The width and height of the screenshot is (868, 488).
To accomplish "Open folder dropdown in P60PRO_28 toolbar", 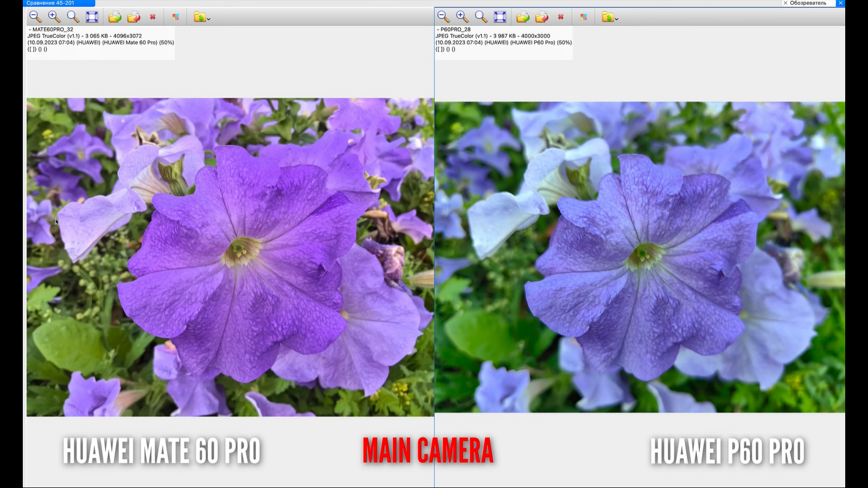I will click(610, 17).
